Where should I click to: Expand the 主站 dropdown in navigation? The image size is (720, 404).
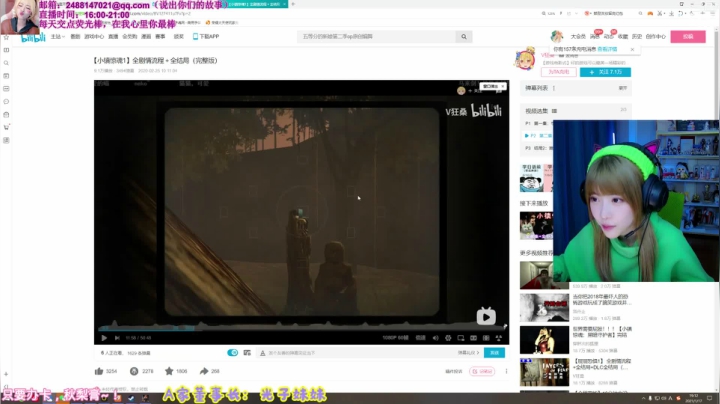tap(57, 36)
